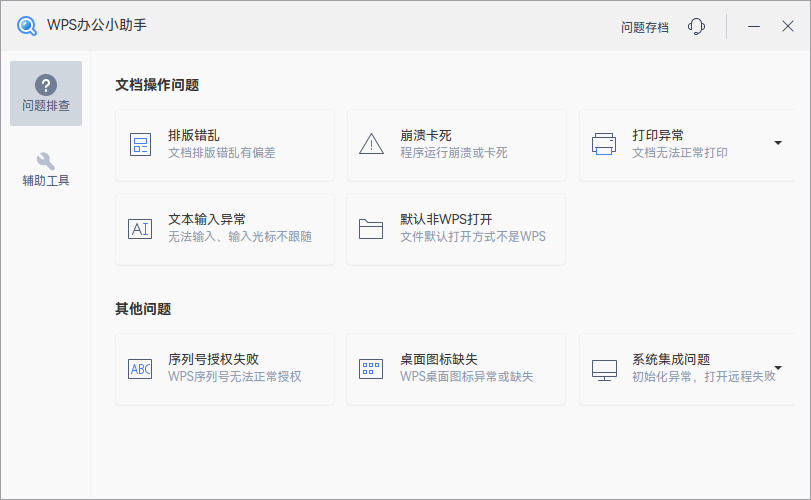Select the 序列号授权失败 card title
Image resolution: width=811 pixels, height=500 pixels.
pos(214,359)
